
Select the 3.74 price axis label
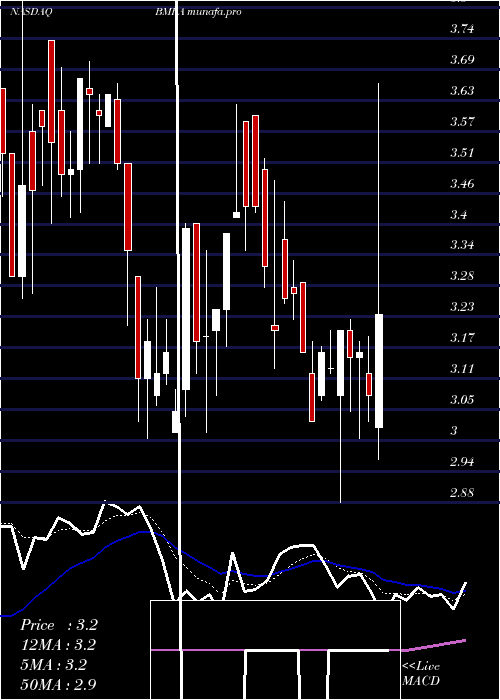(462, 29)
